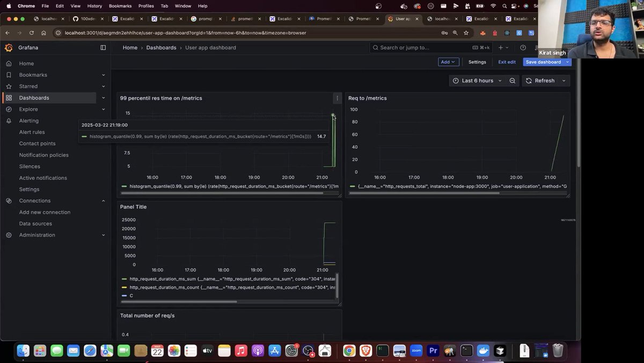644x363 pixels.
Task: Open App Store from the dock
Action: coord(274,351)
